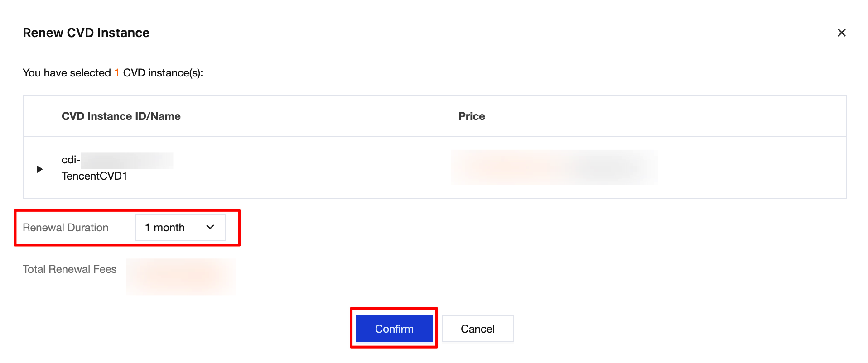Click the TencentCVD1 instance name
The width and height of the screenshot is (868, 363).
point(94,176)
